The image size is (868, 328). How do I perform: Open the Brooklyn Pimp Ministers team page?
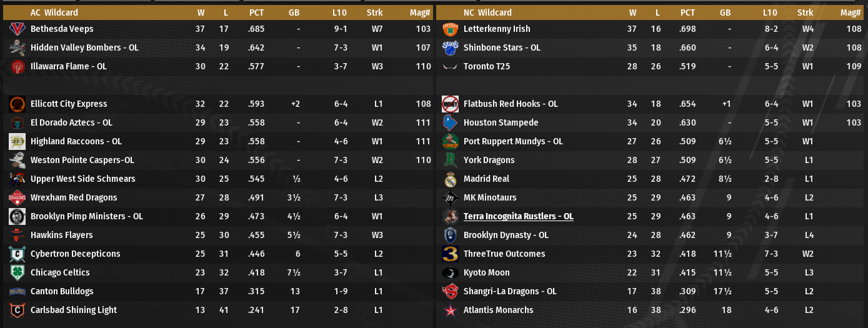[x=86, y=216]
